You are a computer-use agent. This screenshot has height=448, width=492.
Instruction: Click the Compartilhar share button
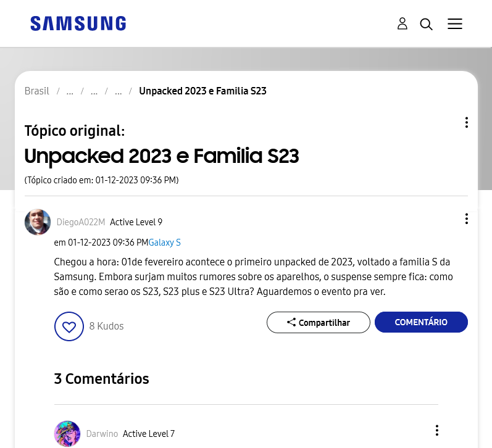pos(318,323)
